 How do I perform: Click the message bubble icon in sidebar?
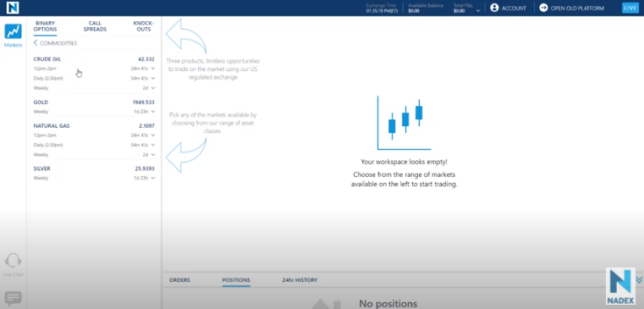[13, 297]
